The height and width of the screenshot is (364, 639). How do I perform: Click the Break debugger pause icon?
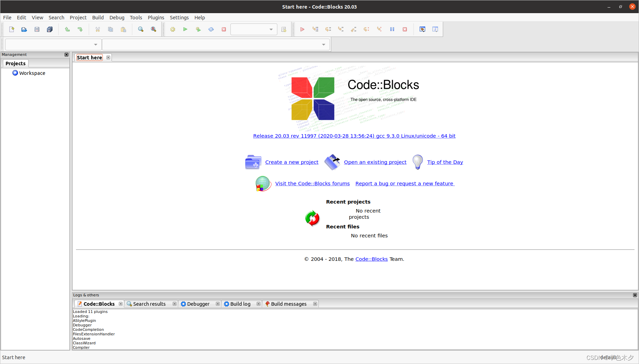tap(392, 29)
